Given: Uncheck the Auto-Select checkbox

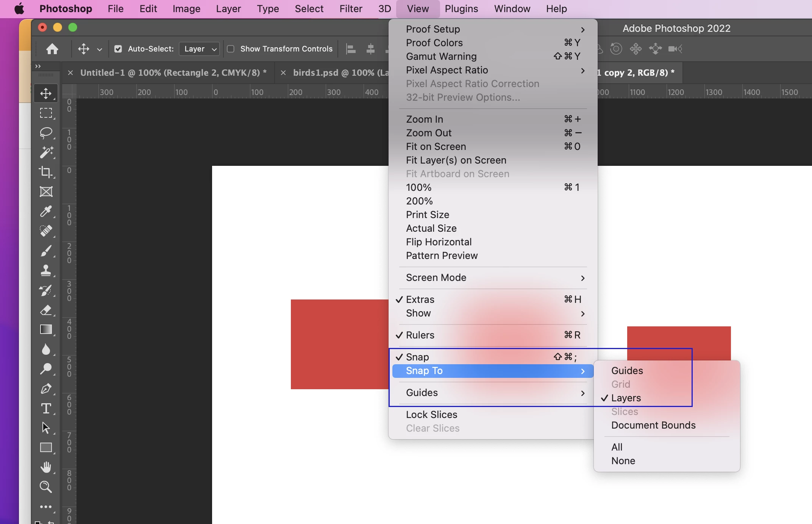Looking at the screenshot, I should click(x=118, y=49).
